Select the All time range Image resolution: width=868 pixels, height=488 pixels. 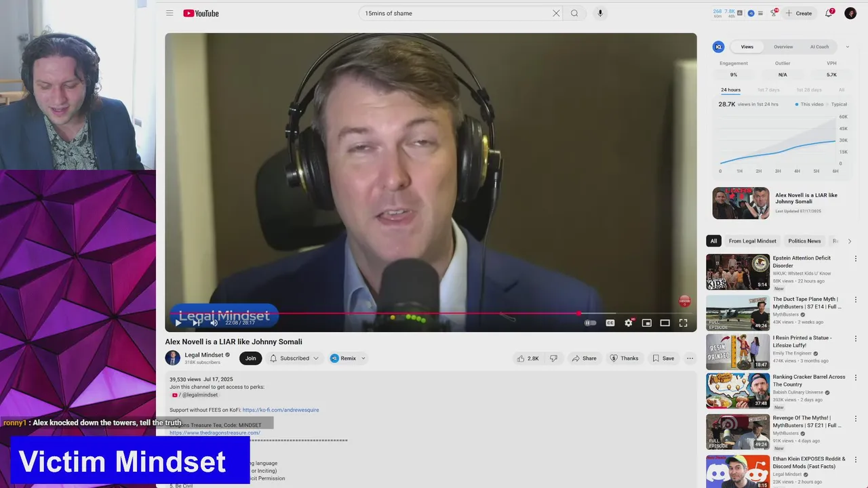coord(842,89)
